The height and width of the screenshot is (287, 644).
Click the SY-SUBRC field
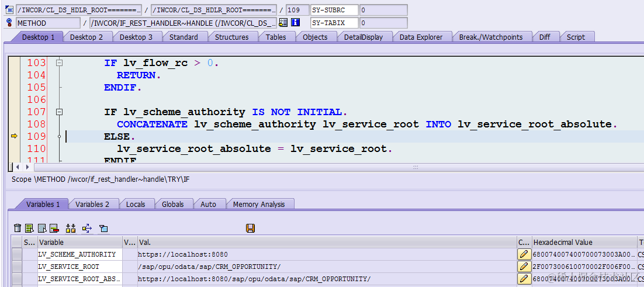pos(335,10)
